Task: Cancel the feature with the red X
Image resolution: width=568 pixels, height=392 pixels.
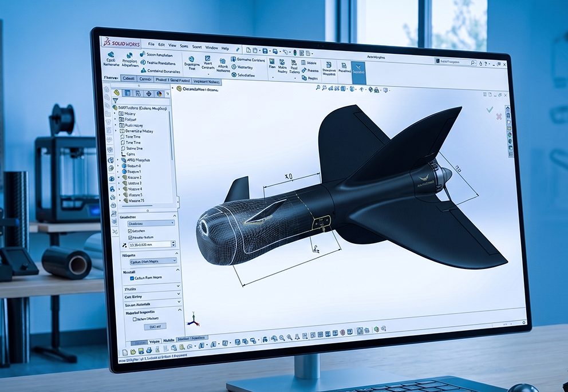Action: [x=499, y=117]
